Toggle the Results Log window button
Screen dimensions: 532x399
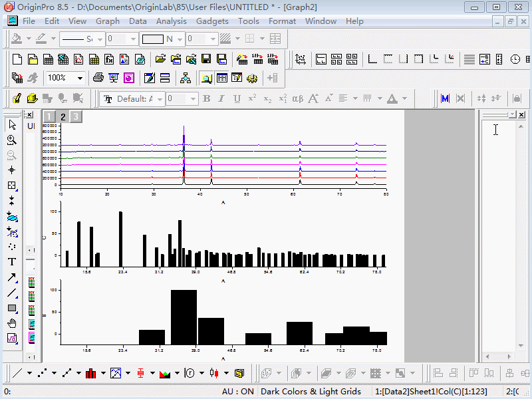click(221, 78)
